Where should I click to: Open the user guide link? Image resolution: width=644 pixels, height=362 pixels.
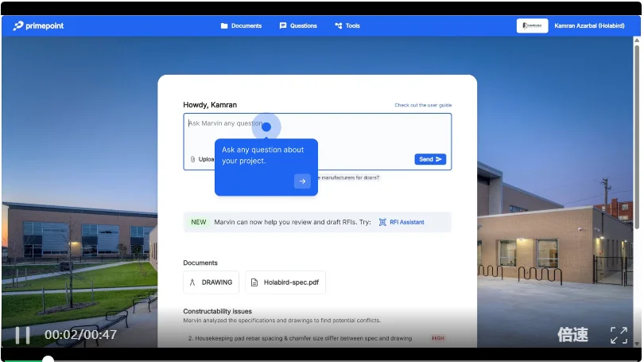click(423, 105)
